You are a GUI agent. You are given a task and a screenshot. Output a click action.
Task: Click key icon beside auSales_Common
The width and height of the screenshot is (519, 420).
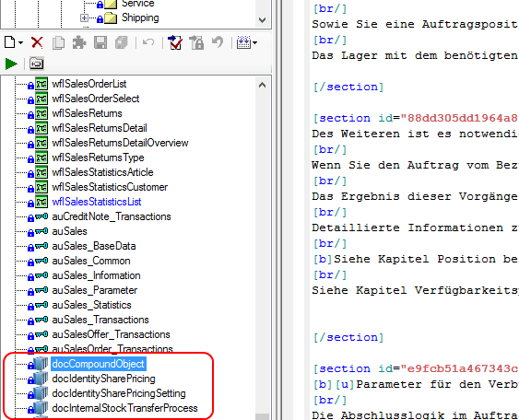point(41,261)
